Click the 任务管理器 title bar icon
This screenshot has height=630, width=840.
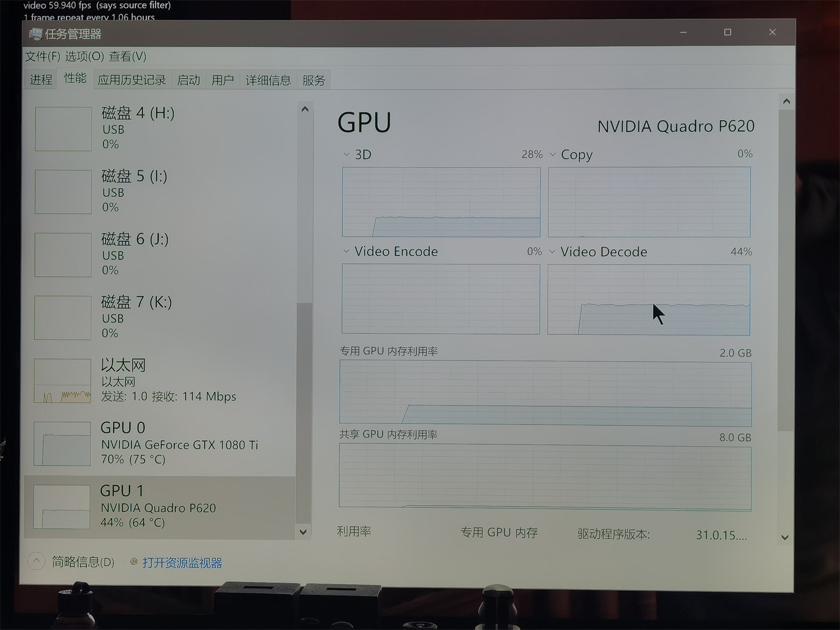(x=35, y=34)
